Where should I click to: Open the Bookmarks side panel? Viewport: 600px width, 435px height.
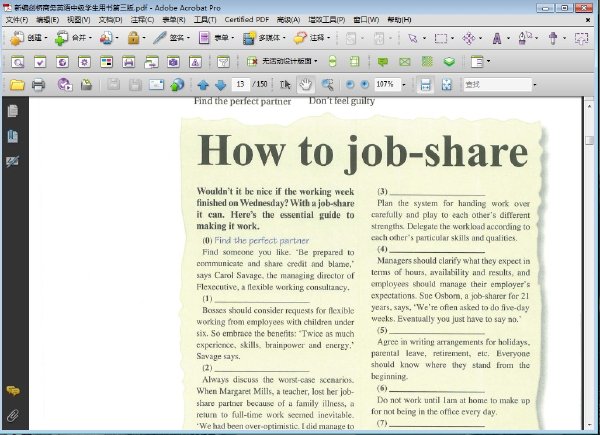click(13, 136)
